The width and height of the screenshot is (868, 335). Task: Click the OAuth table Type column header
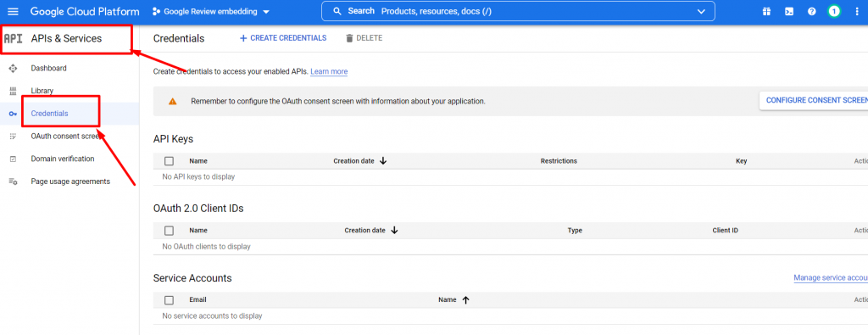pyautogui.click(x=575, y=231)
